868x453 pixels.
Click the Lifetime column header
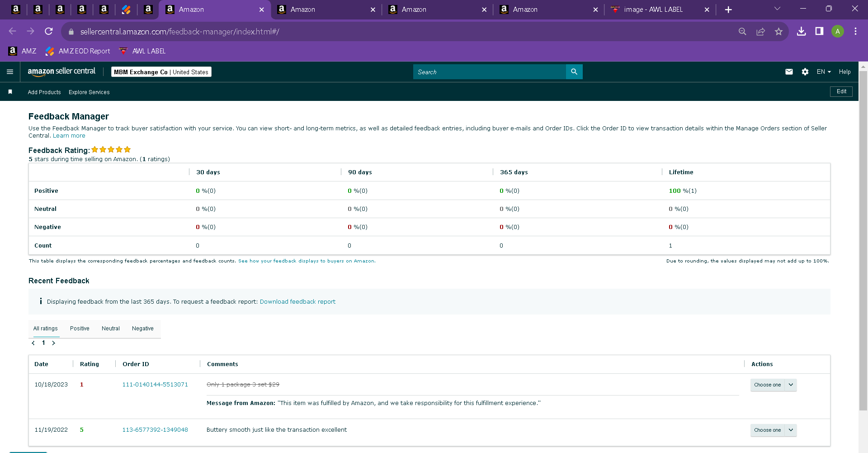[681, 172]
